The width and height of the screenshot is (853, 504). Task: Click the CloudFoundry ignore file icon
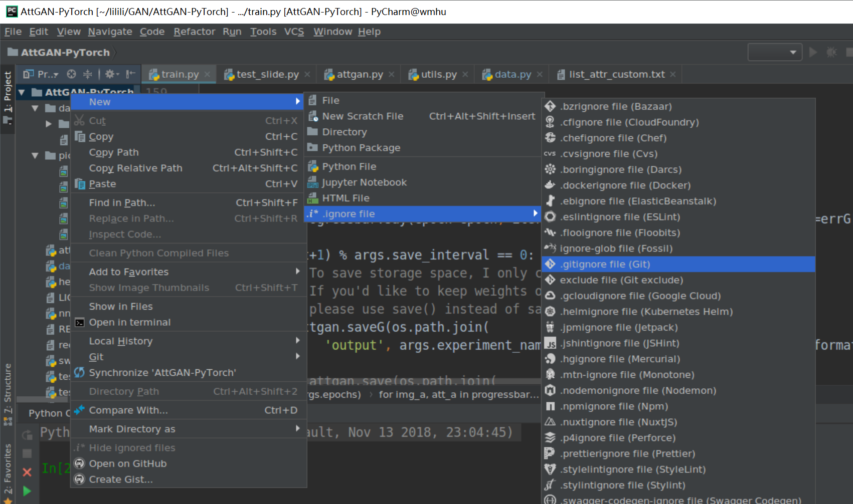pos(550,122)
